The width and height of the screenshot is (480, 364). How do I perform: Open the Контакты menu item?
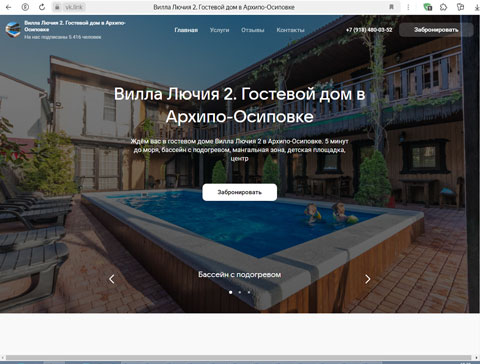(290, 30)
